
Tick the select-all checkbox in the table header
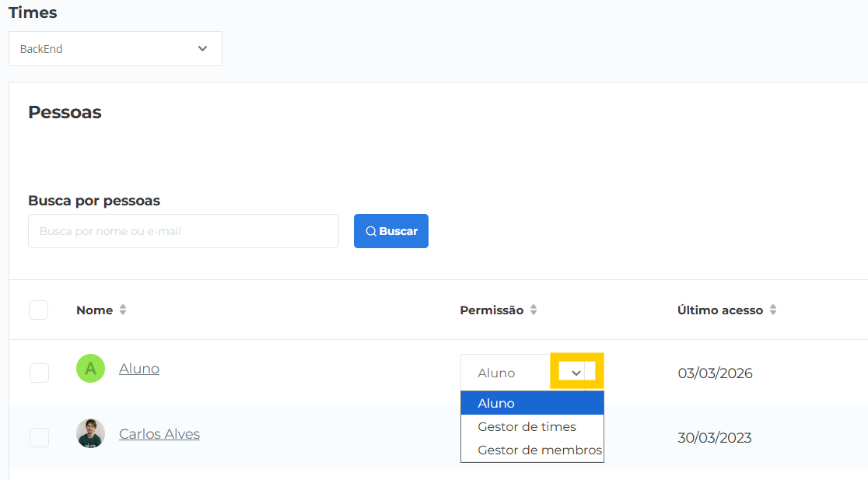click(38, 310)
